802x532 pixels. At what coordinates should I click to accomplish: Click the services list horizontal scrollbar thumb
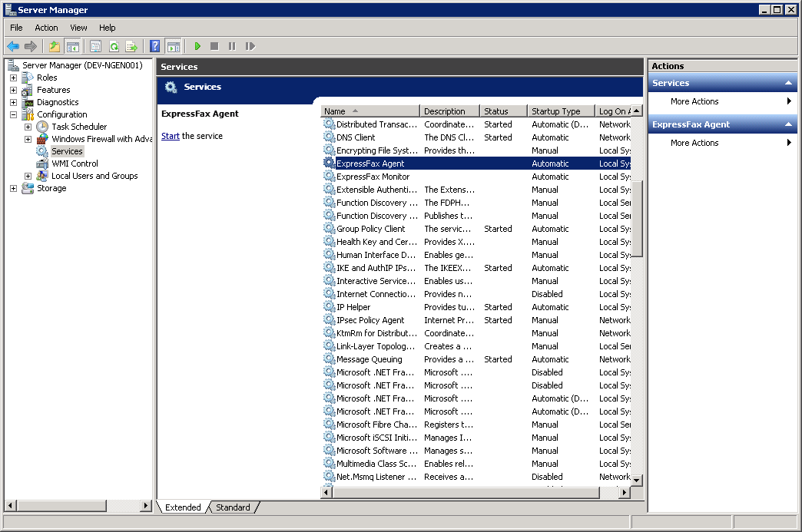point(466,493)
